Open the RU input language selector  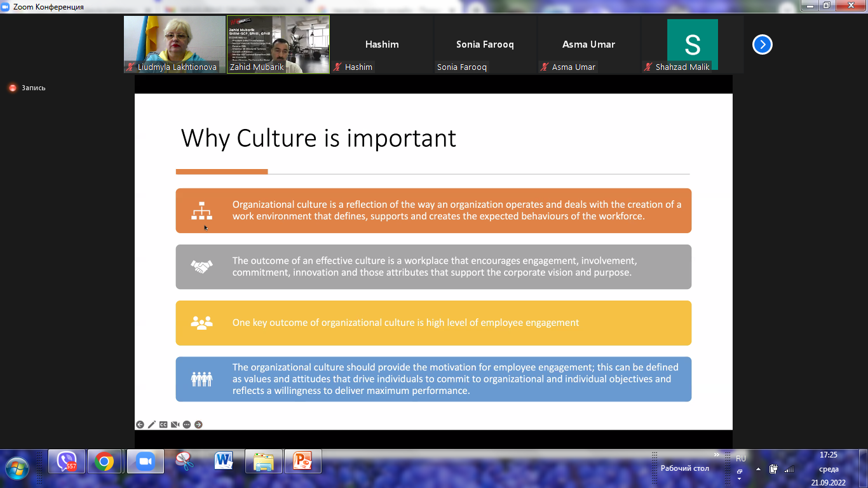[740, 459]
